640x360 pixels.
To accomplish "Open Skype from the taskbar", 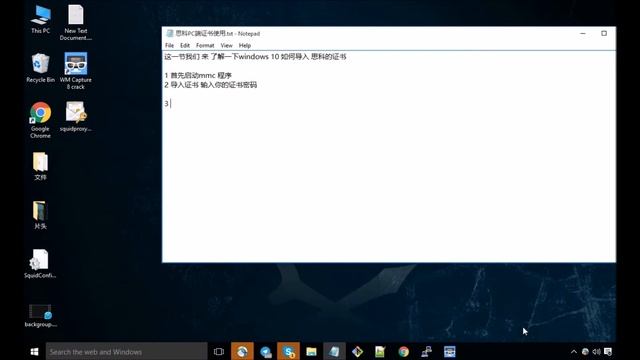I will coord(289,351).
